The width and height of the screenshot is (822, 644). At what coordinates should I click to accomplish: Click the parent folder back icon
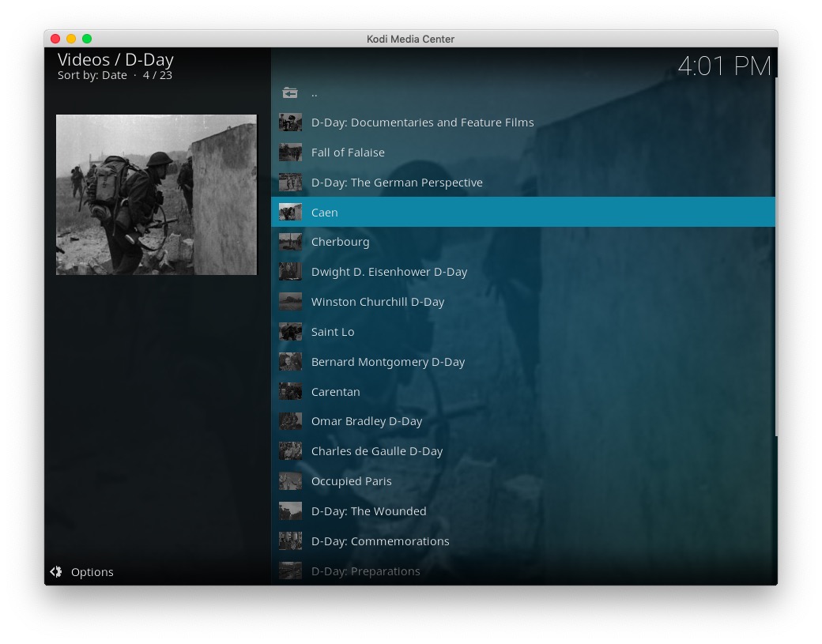click(x=290, y=93)
